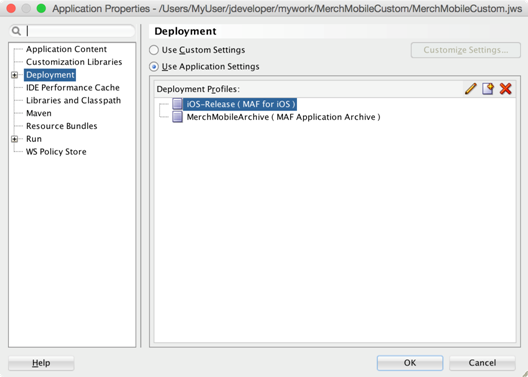Click the search magnifier icon

click(x=16, y=31)
